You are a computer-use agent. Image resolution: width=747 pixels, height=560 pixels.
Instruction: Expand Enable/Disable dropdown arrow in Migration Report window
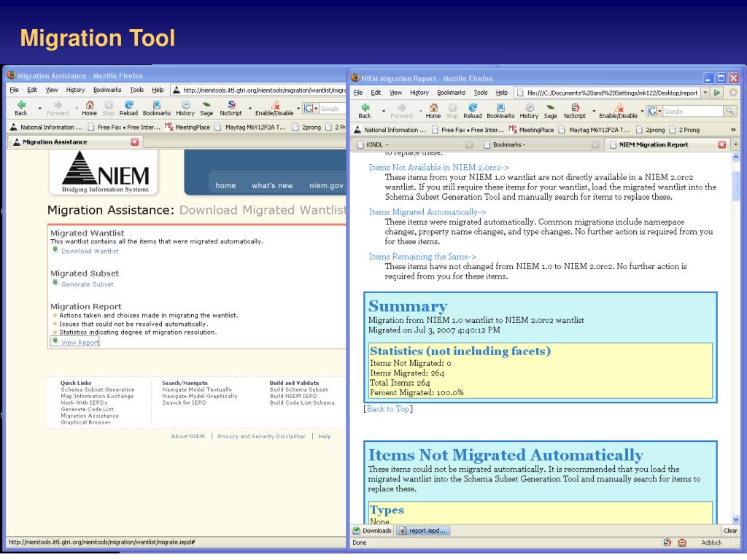(642, 111)
